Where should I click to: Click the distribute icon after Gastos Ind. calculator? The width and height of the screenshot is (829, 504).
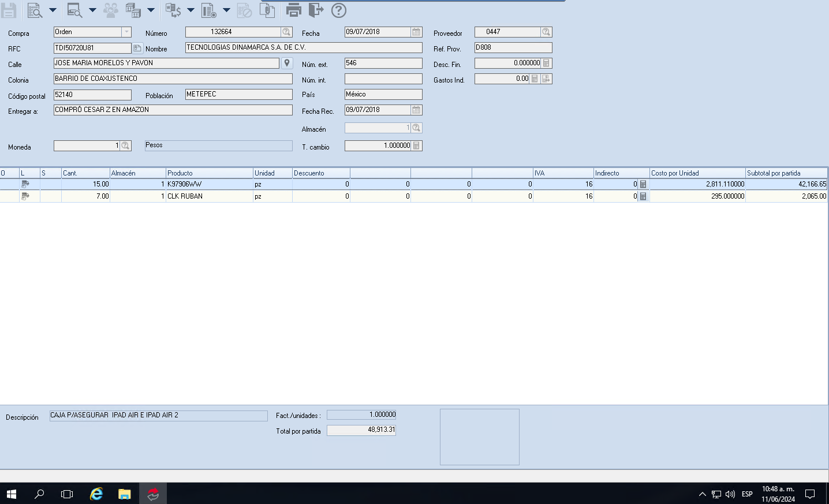click(x=546, y=79)
